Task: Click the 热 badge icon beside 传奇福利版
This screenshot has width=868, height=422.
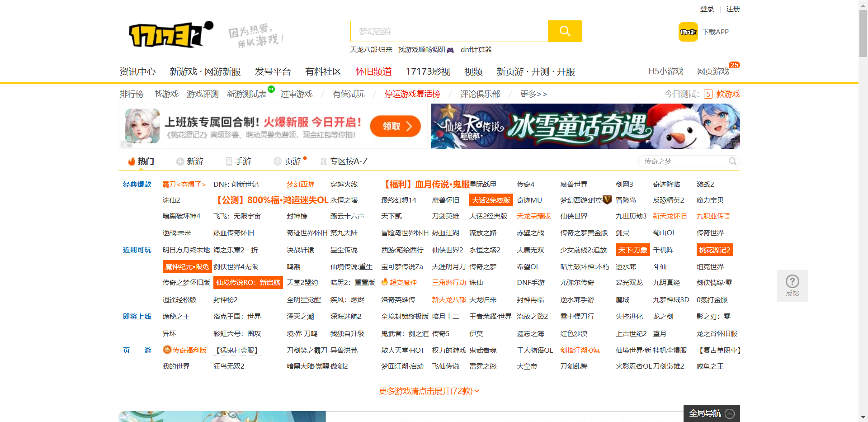Action: (166, 350)
